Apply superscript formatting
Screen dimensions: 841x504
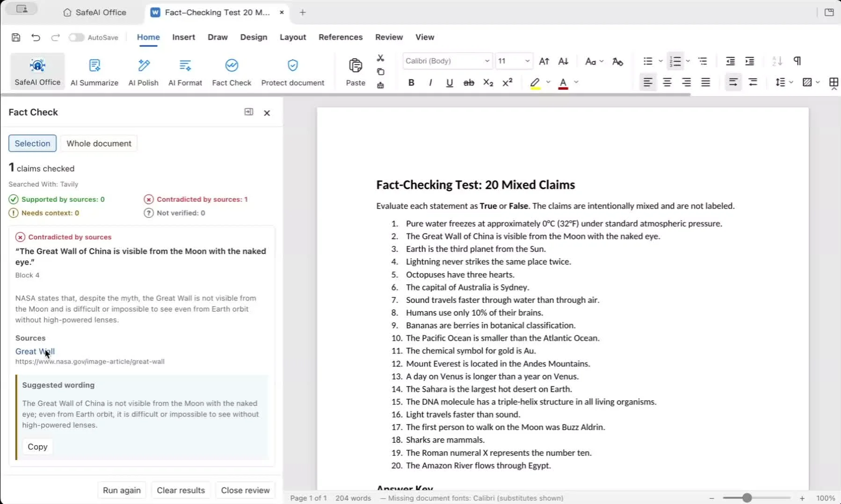click(507, 83)
